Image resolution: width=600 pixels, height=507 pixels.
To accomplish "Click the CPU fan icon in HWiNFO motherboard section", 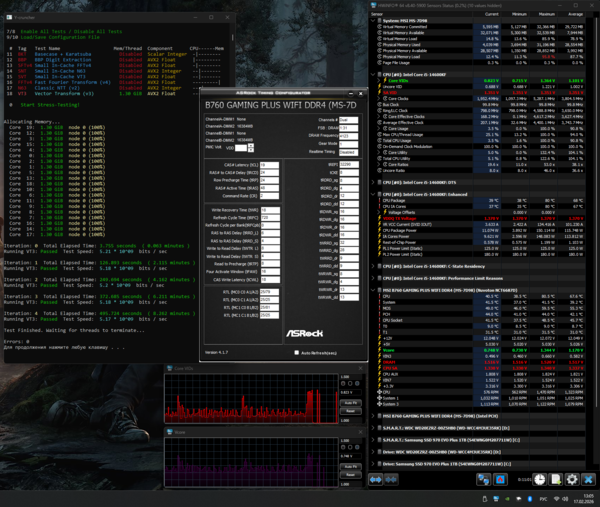I will click(x=380, y=392).
